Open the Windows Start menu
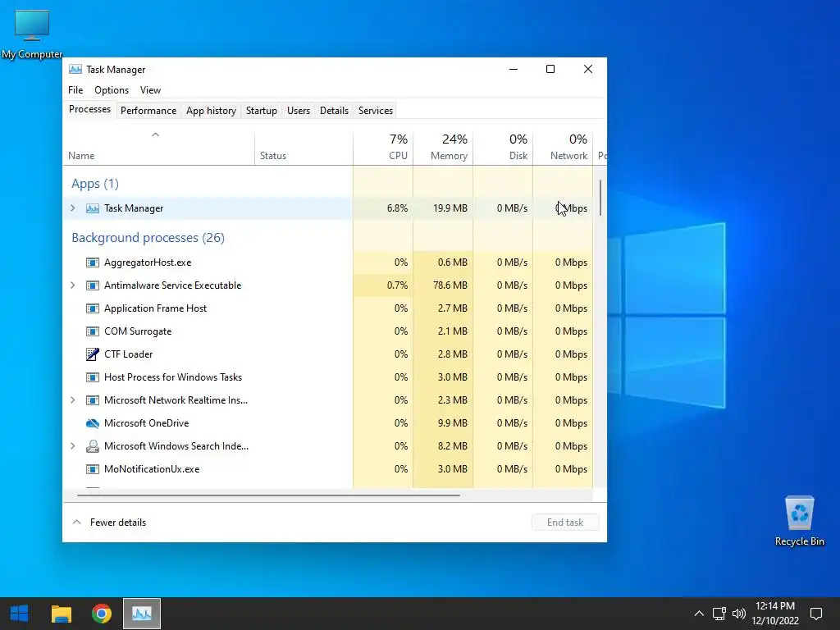 tap(20, 614)
